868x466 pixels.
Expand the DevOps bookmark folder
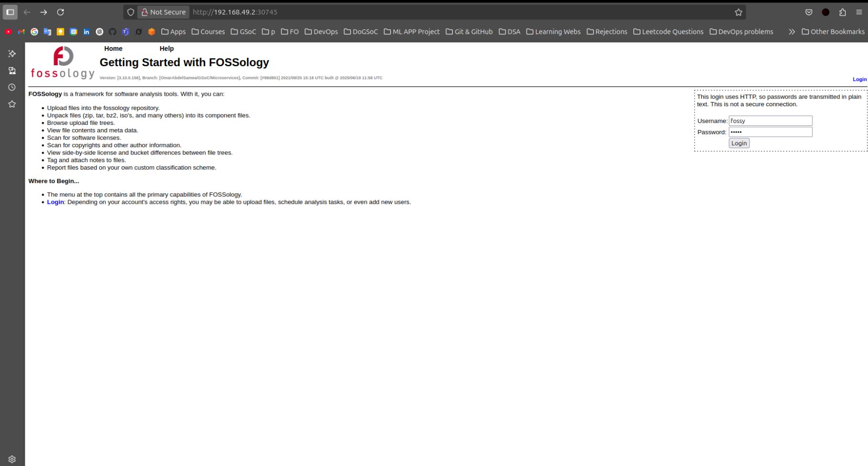(x=321, y=31)
